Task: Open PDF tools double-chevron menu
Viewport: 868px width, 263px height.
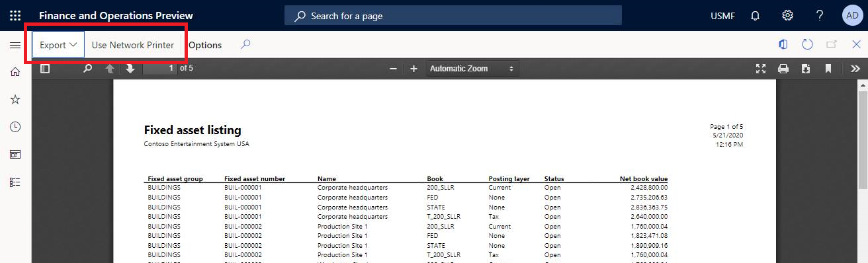Action: [x=855, y=68]
